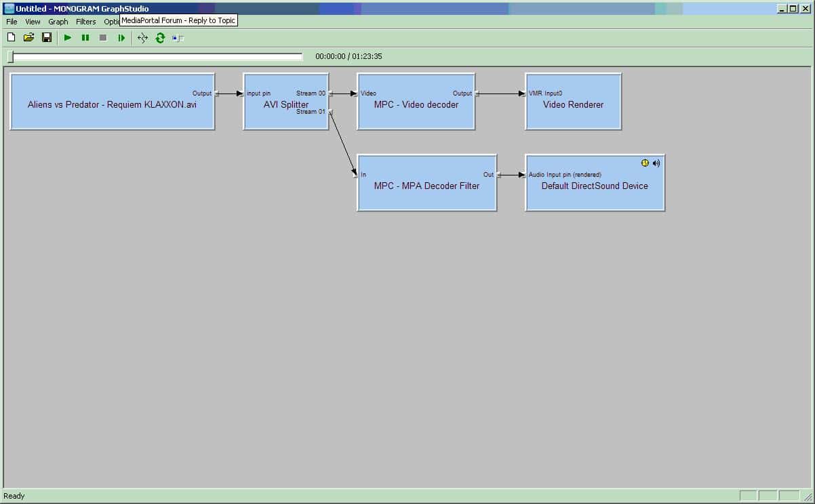This screenshot has width=815, height=504.
Task: Click the seek bar slider thumb
Action: [x=10, y=57]
